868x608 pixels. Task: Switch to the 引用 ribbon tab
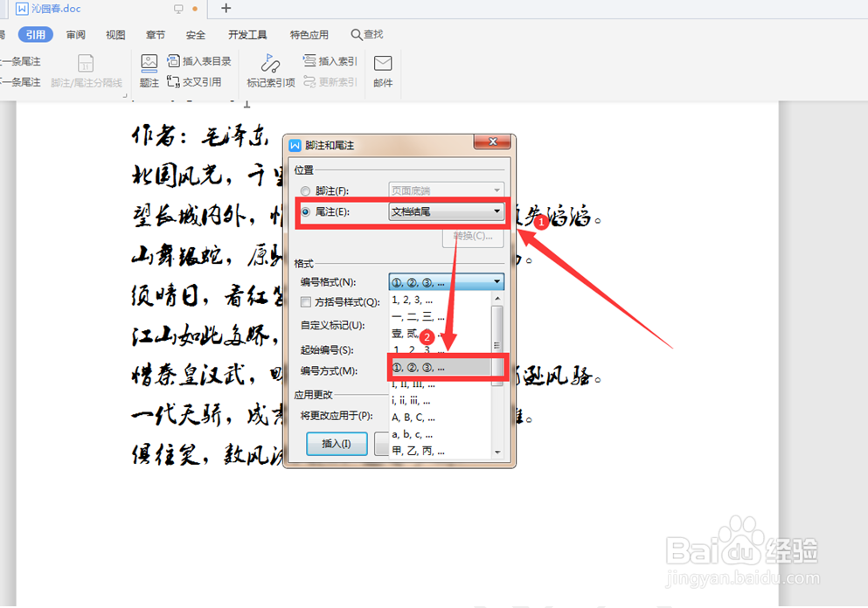pyautogui.click(x=36, y=34)
